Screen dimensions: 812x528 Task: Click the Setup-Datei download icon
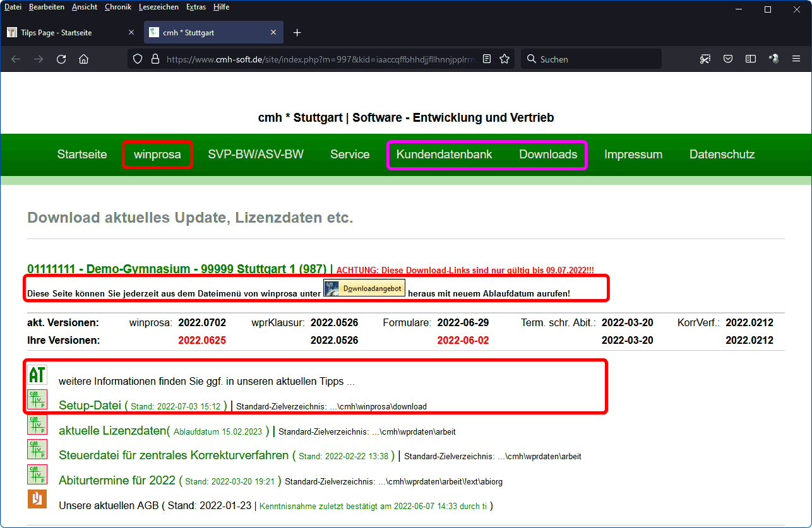[37, 399]
